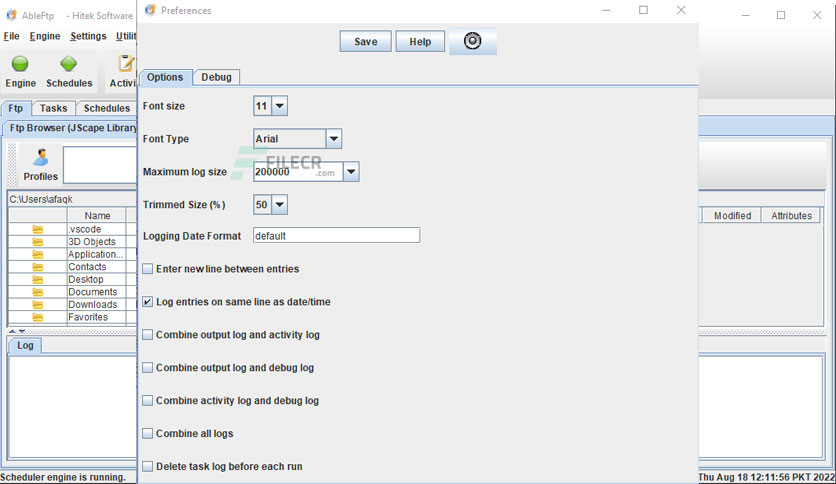Switch to the Debug tab in Preferences
The height and width of the screenshot is (484, 836).
coord(216,77)
